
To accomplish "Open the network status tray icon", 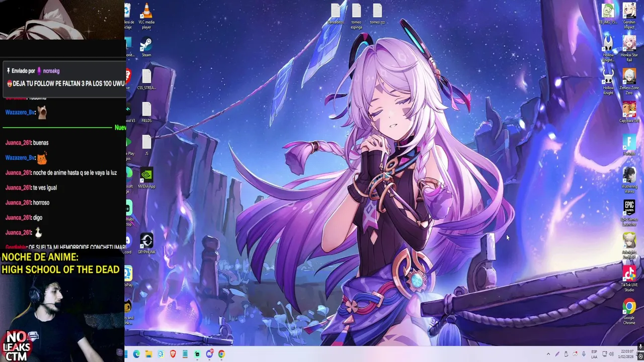I will 605,354.
